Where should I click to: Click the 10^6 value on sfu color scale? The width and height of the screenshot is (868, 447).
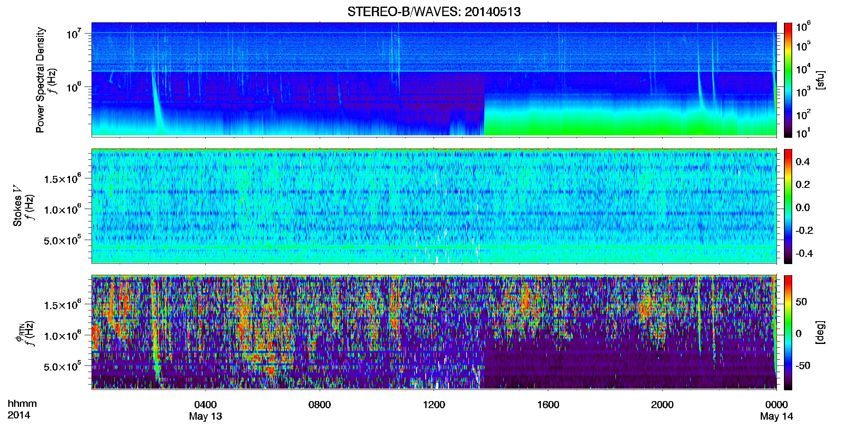803,27
